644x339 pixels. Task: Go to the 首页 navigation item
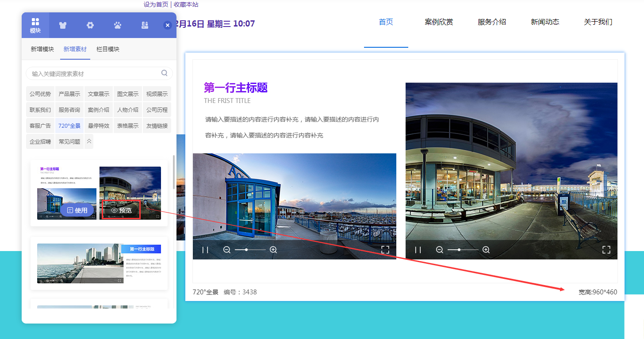tap(386, 22)
